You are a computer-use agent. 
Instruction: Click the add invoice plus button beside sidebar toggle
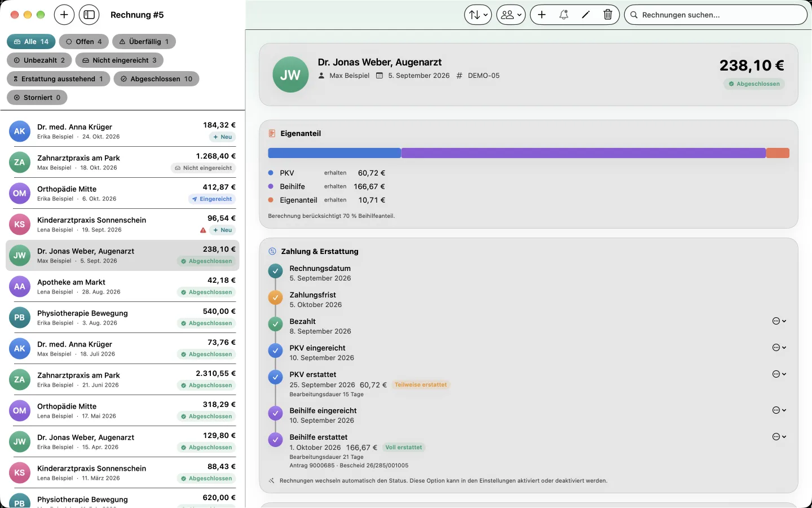[64, 15]
